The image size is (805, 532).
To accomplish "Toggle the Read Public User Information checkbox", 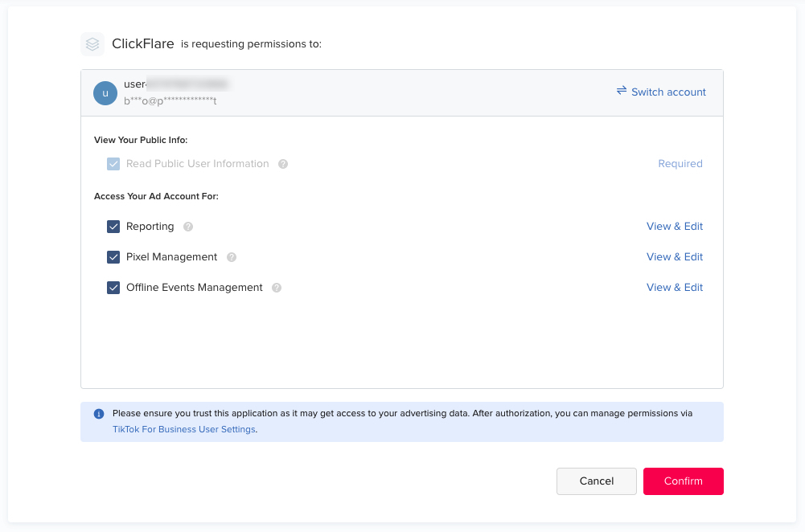I will (113, 164).
